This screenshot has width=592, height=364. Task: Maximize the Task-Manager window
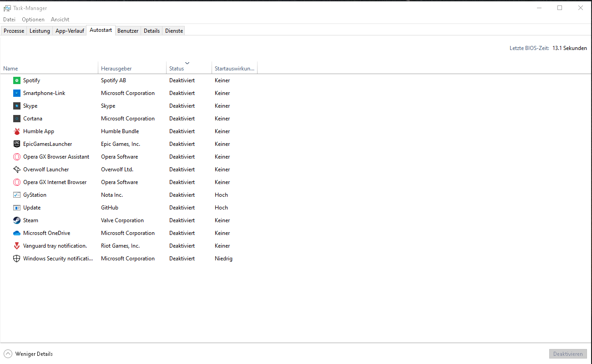tap(560, 8)
